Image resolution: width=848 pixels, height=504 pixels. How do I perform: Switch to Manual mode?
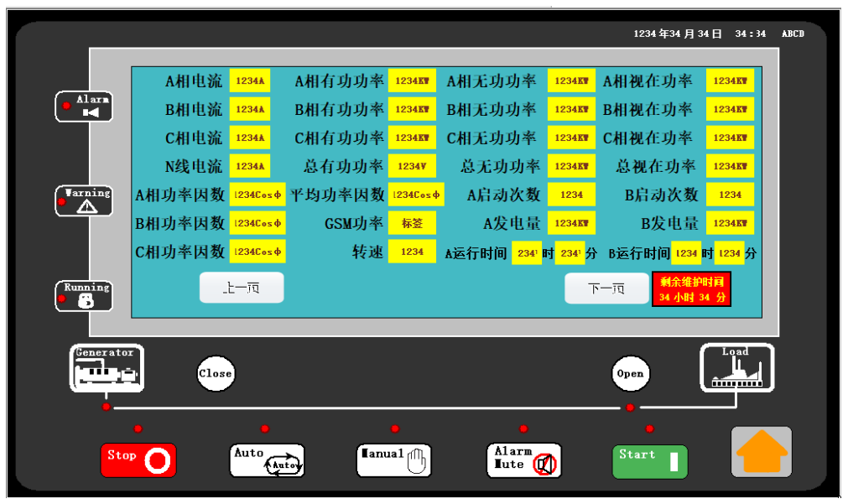393,460
